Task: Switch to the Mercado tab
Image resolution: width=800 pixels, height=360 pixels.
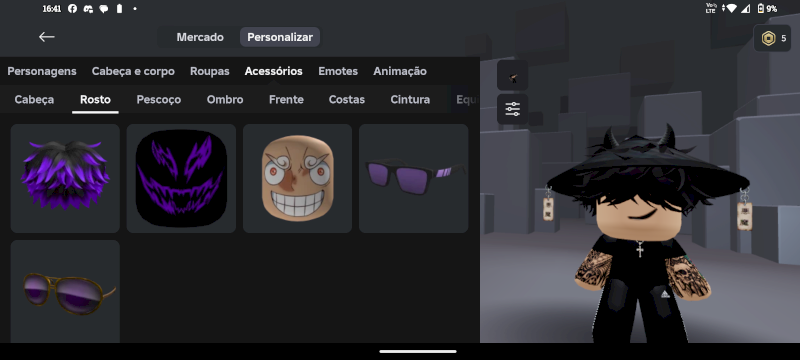Action: tap(200, 37)
